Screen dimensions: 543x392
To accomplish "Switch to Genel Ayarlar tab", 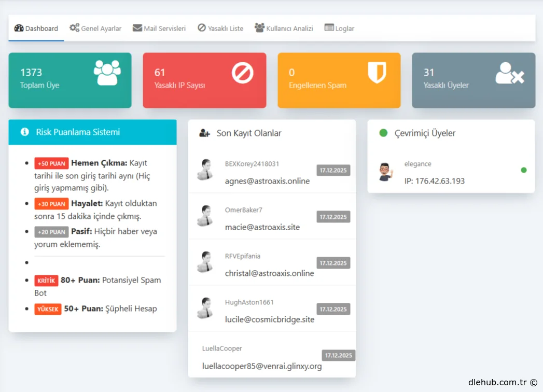I will (x=95, y=29).
